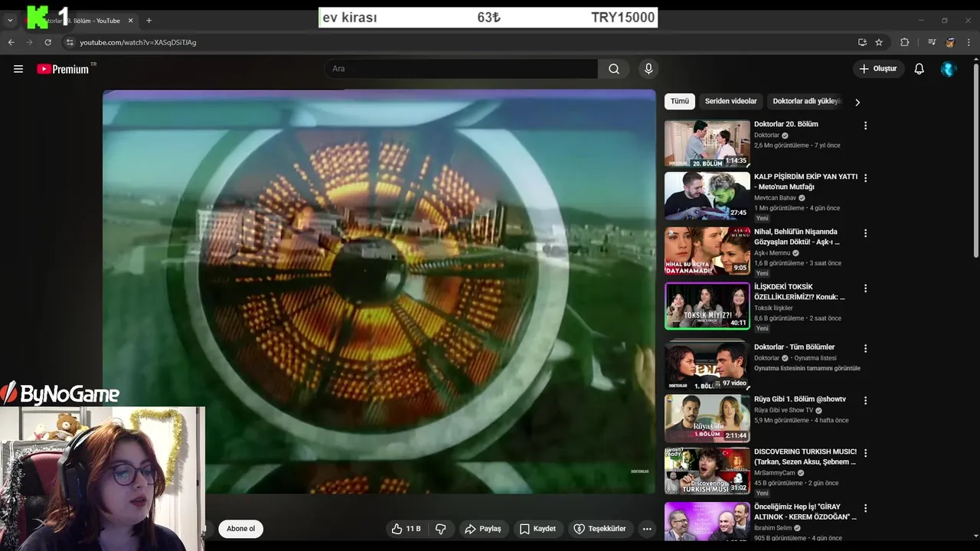Open Discovering Turkish Music thumbnail
The height and width of the screenshot is (551, 980).
point(707,471)
